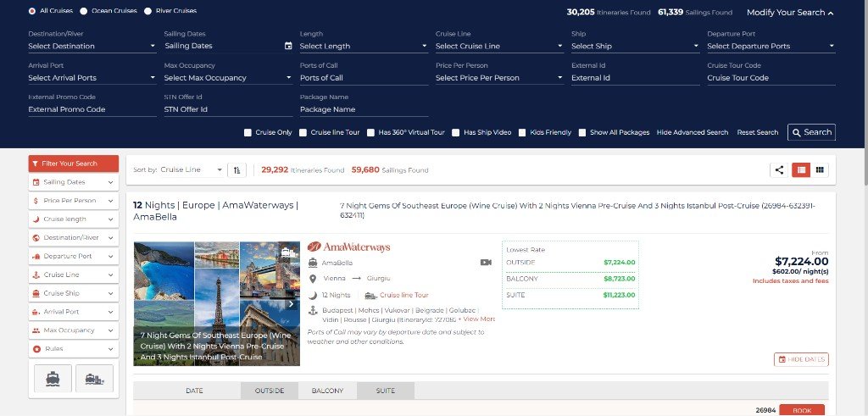Check Has 360° Virtual Tour
The width and height of the screenshot is (868, 416).
[x=371, y=133]
